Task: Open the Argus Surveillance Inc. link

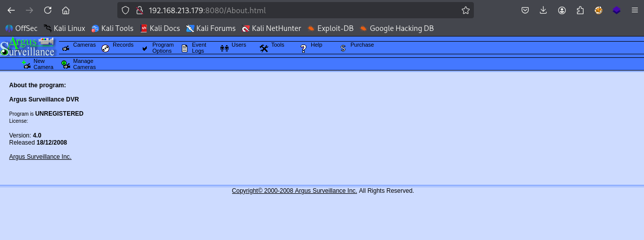Action: 40,157
